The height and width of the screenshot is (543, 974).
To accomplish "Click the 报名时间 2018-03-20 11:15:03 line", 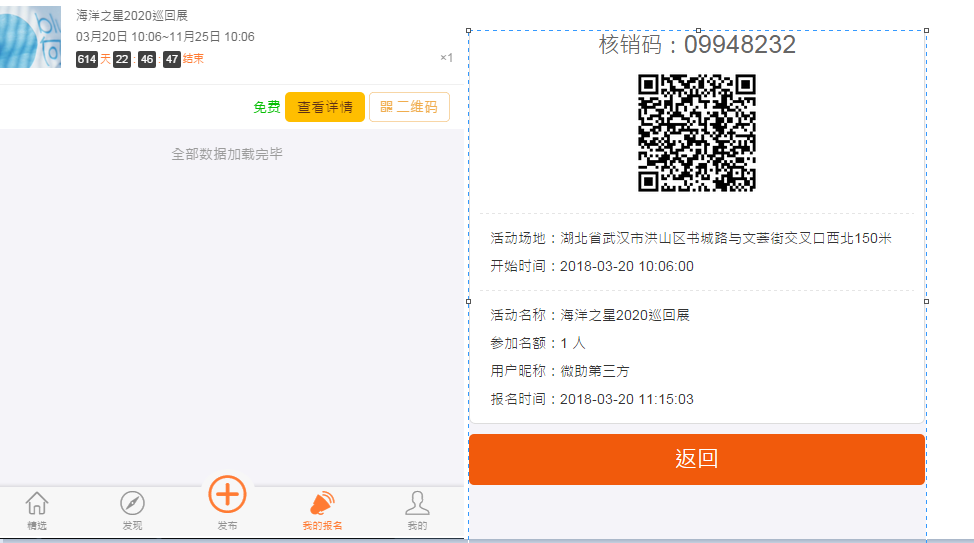I will pos(592,399).
